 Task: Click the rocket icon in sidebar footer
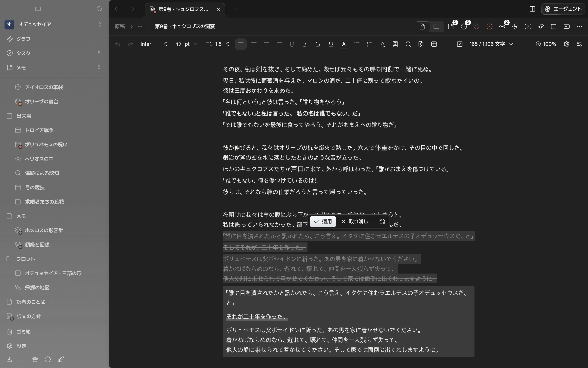[61, 359]
